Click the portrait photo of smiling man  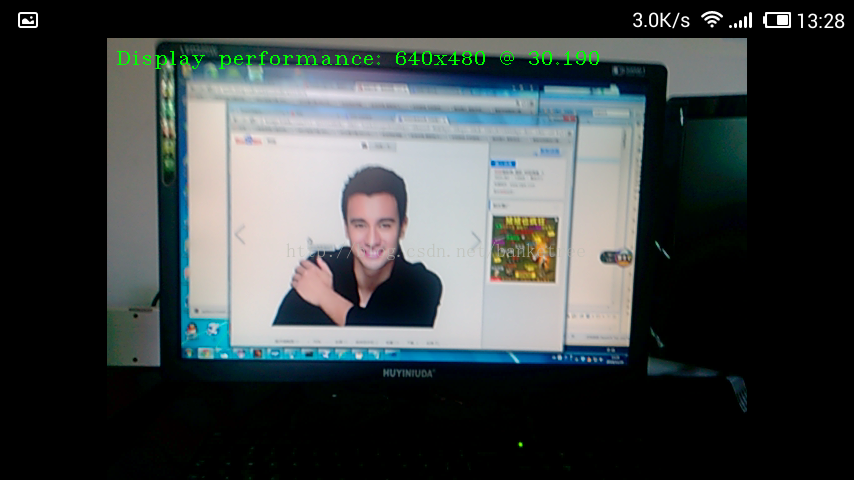click(x=358, y=248)
